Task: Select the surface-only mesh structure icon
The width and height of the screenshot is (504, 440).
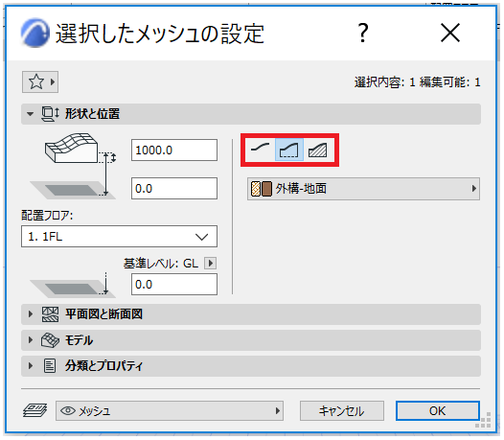Action: 260,150
